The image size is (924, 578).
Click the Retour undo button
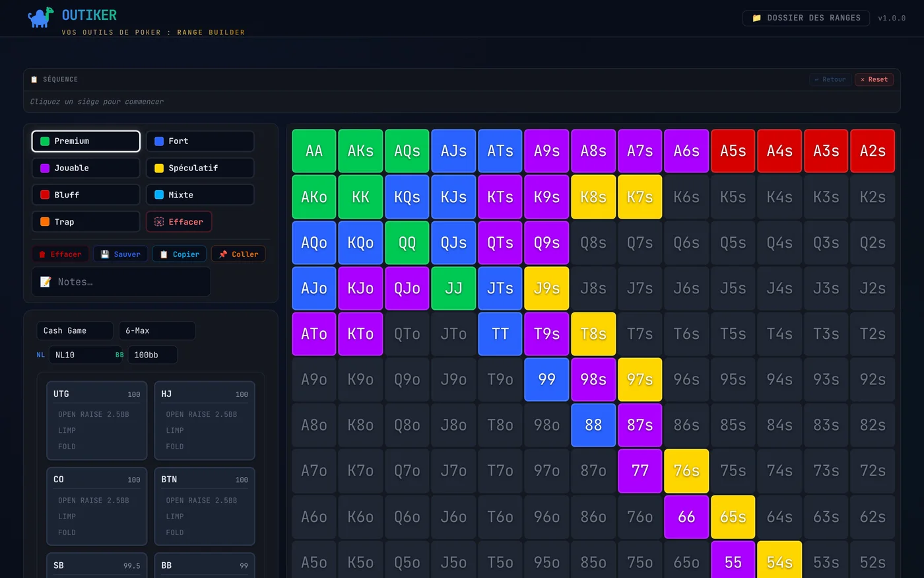(x=830, y=79)
